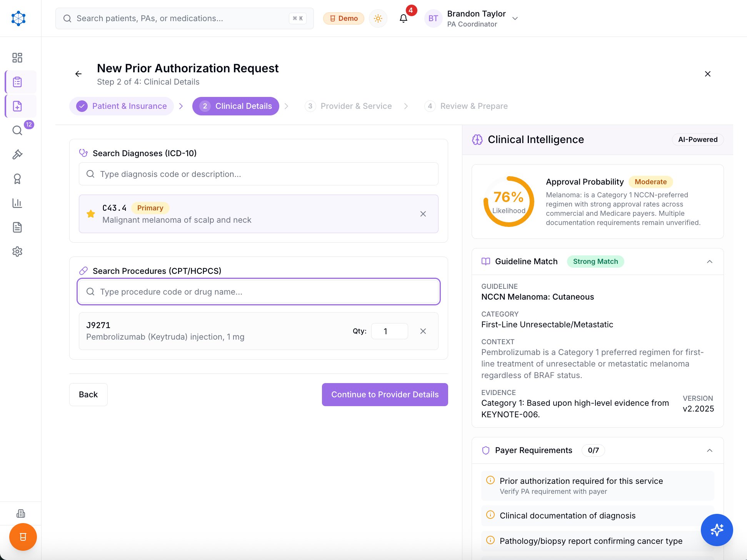Collapse the Guideline Match section

(x=709, y=262)
